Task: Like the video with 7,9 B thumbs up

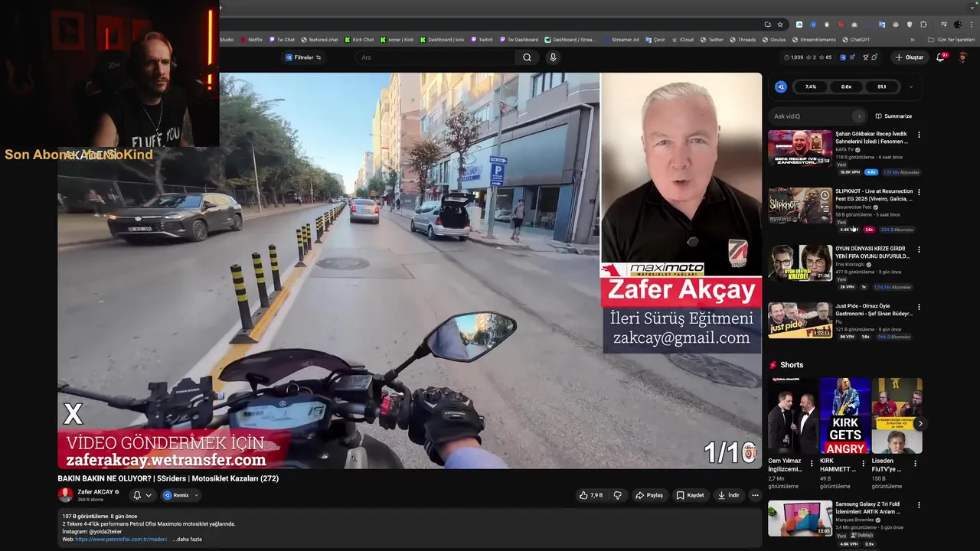Action: click(591, 495)
